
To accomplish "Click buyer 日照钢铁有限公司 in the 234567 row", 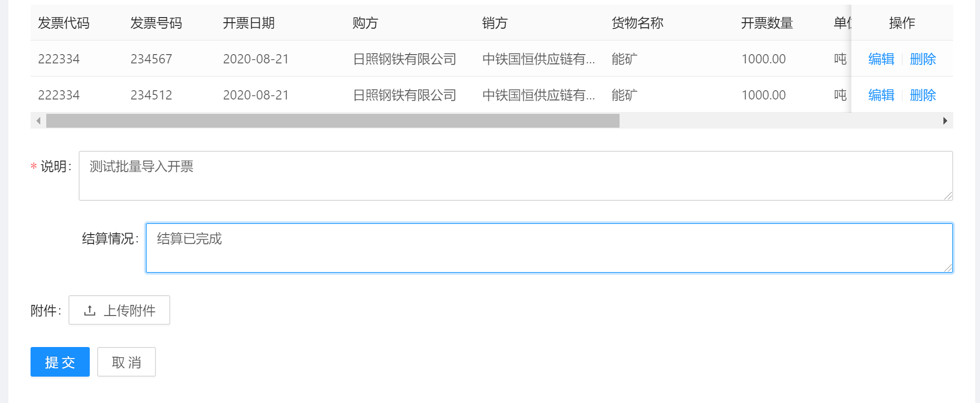I will tap(404, 59).
